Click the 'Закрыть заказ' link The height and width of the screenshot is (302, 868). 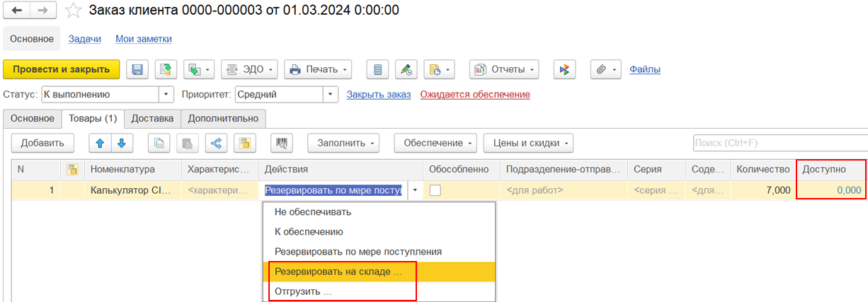click(x=378, y=94)
